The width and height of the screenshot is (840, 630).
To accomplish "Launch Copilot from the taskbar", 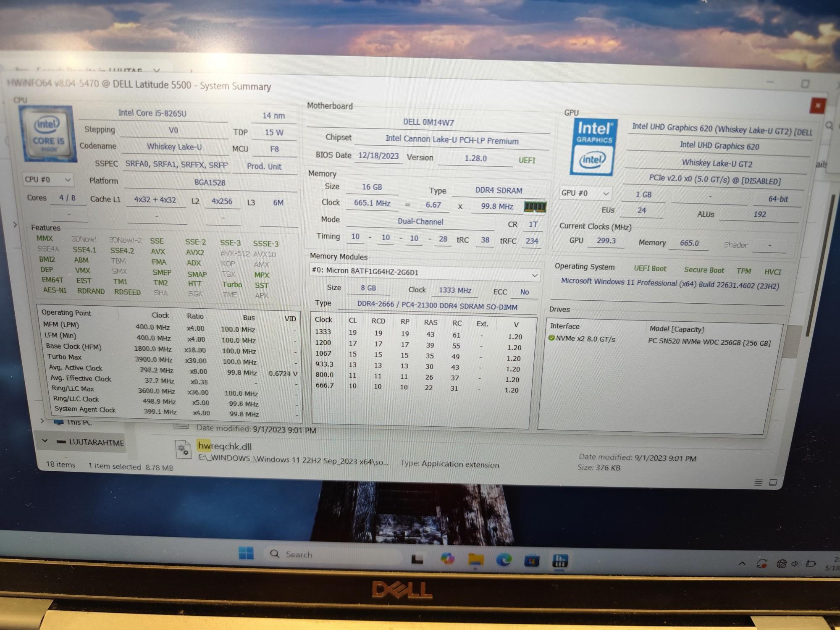I will pyautogui.click(x=447, y=559).
